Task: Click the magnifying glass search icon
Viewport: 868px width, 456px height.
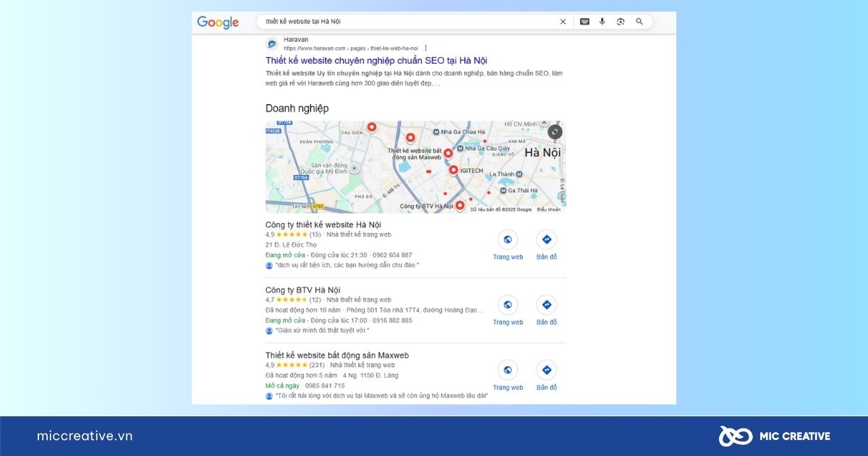Action: coord(639,22)
